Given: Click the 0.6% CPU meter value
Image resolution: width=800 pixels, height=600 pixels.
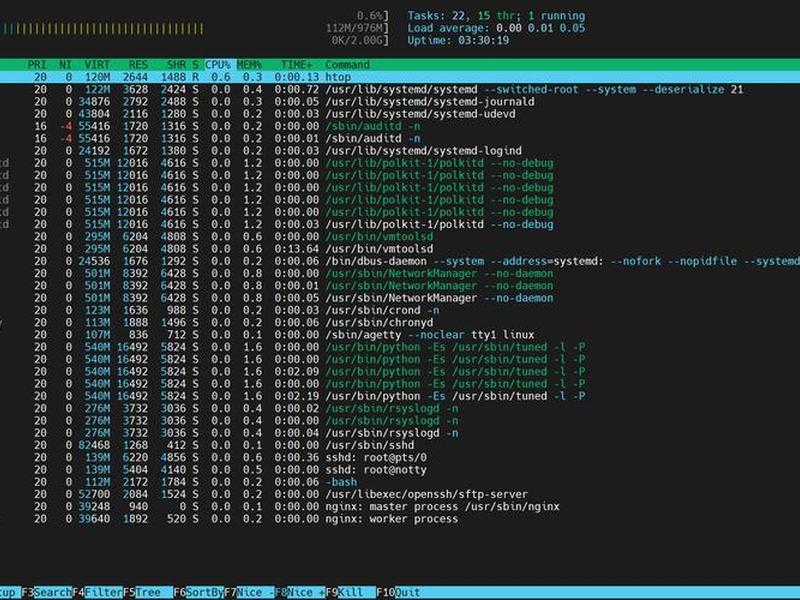Looking at the screenshot, I should click(372, 16).
